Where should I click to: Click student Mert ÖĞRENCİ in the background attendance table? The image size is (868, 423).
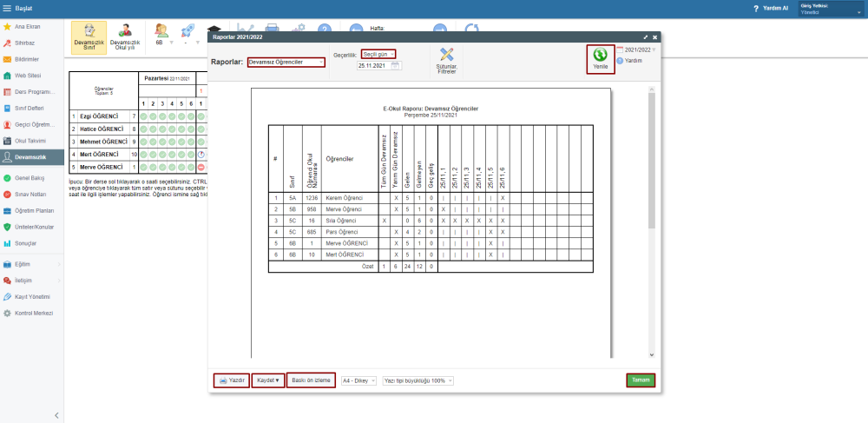(99, 154)
